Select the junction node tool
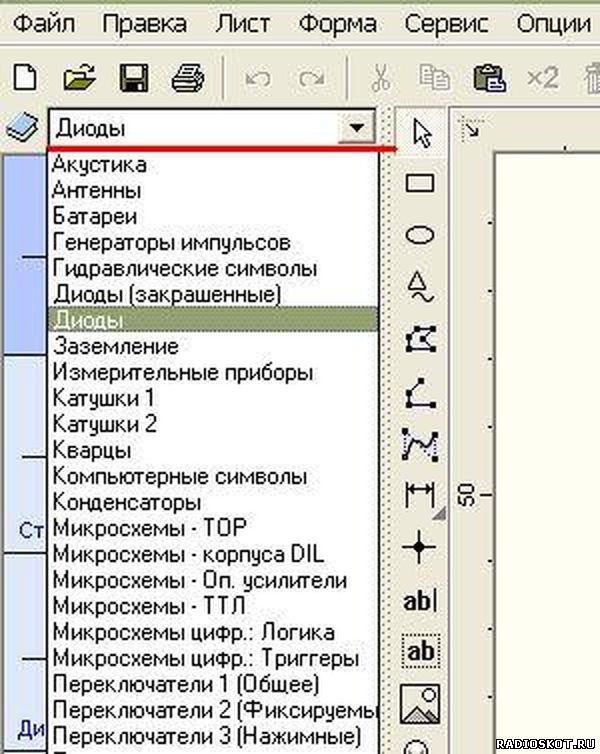The image size is (600, 754). 419,547
